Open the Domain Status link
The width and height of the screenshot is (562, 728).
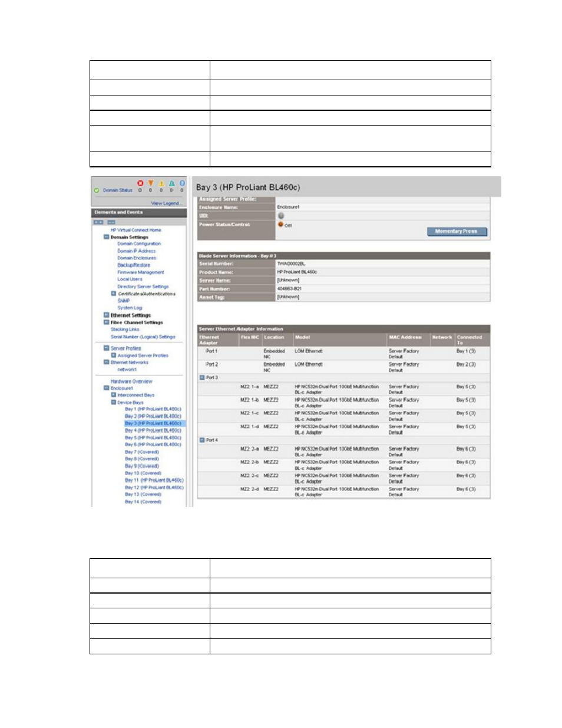click(118, 190)
